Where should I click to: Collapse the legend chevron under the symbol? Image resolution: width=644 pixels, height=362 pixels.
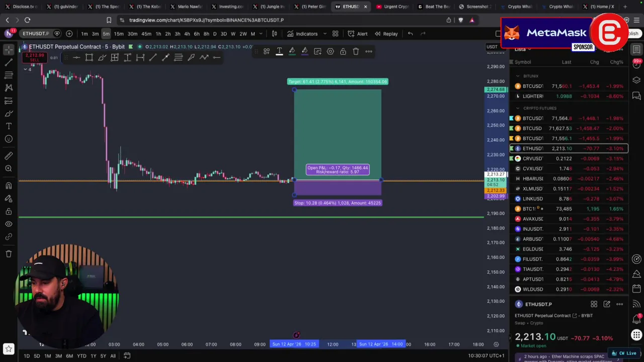pyautogui.click(x=25, y=69)
